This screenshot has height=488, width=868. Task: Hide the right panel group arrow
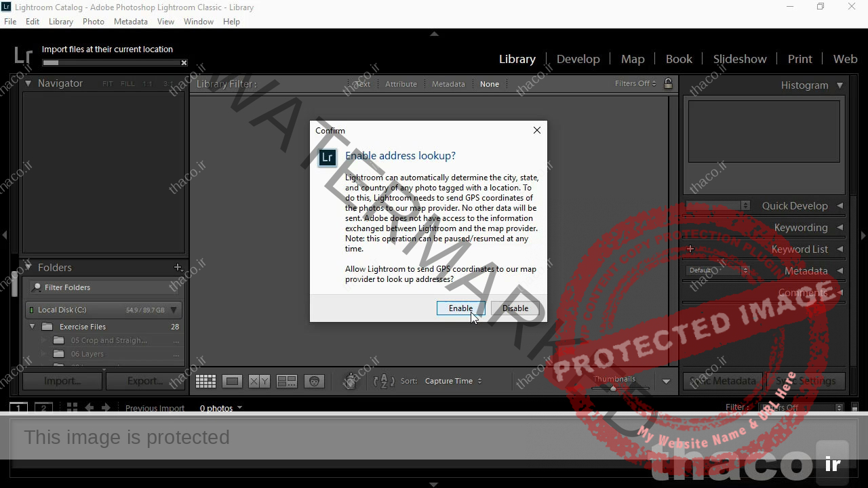[x=863, y=235]
